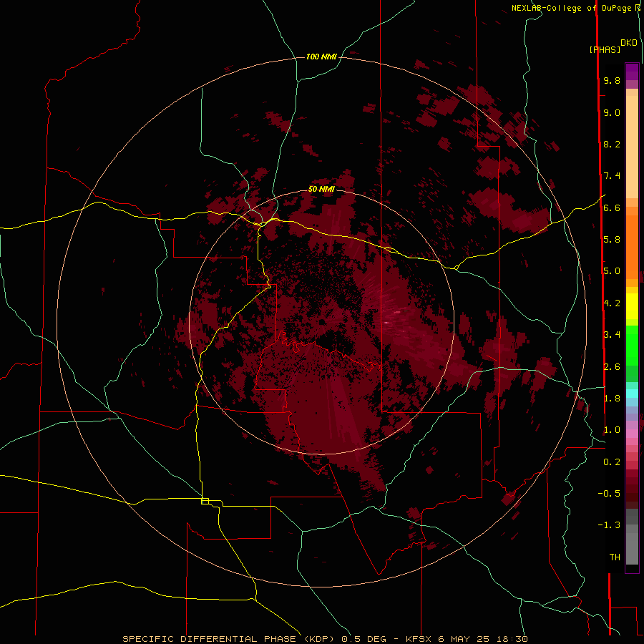Click the DKD label above the color scale
The image size is (644, 644).
(x=629, y=43)
